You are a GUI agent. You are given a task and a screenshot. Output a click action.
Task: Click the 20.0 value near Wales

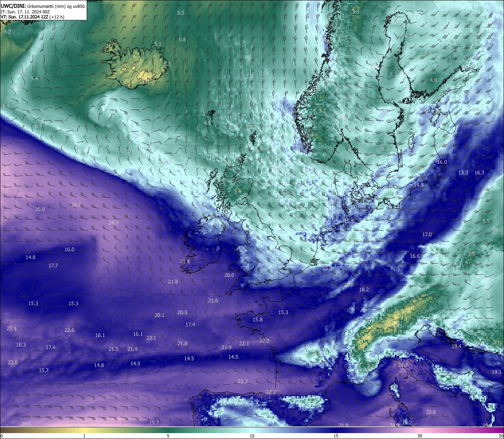tap(229, 275)
